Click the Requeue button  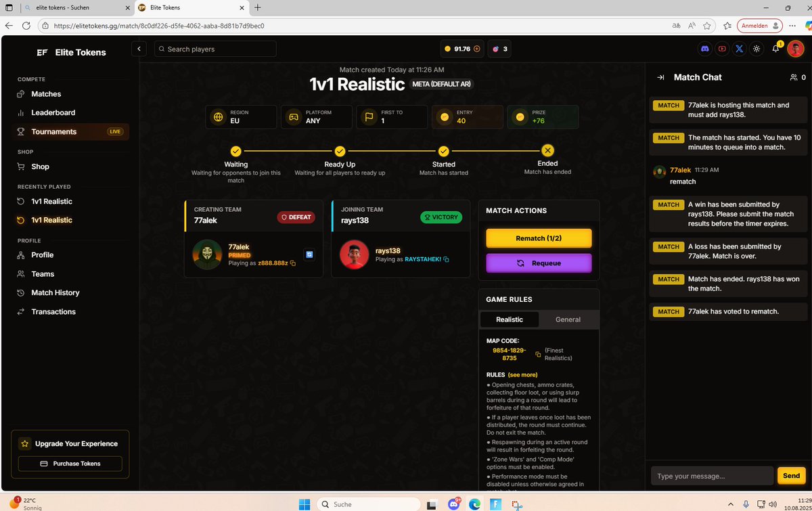pos(539,263)
